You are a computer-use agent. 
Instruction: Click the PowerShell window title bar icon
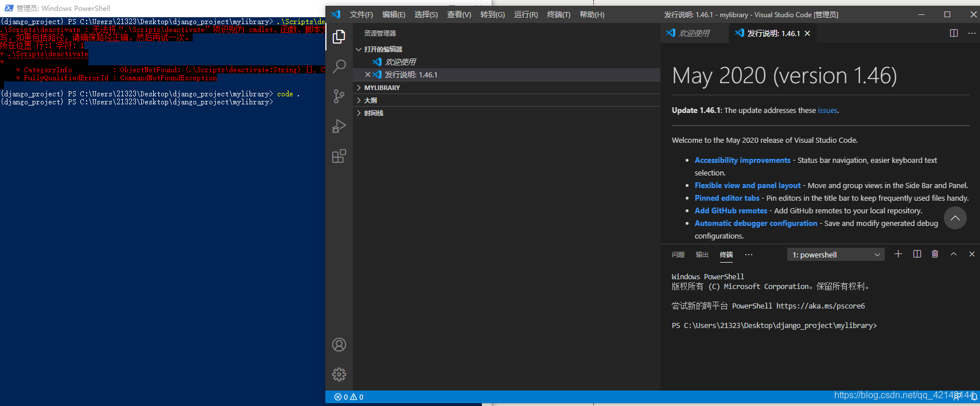click(8, 8)
